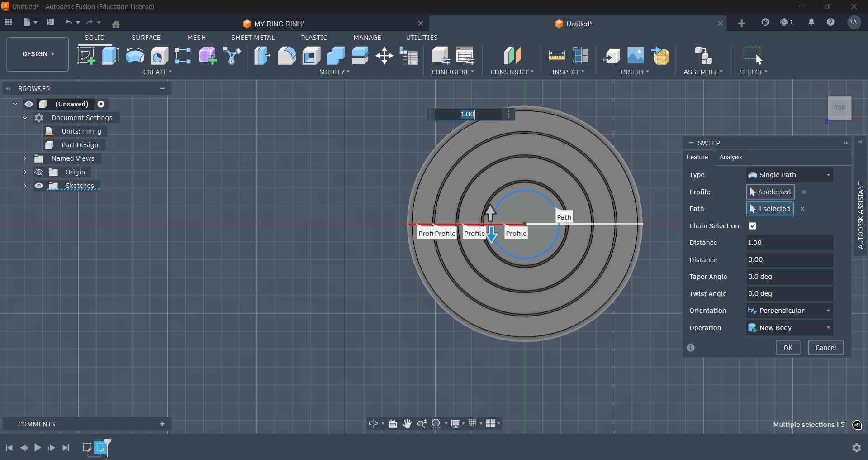Select the Create Sketch tool
Image resolution: width=868 pixels, height=460 pixels.
tap(86, 56)
